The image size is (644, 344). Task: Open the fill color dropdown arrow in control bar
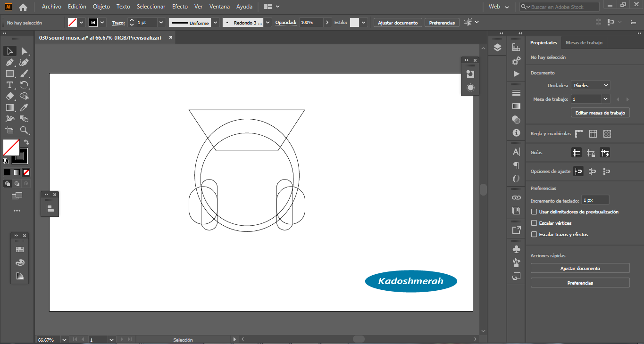tap(82, 23)
